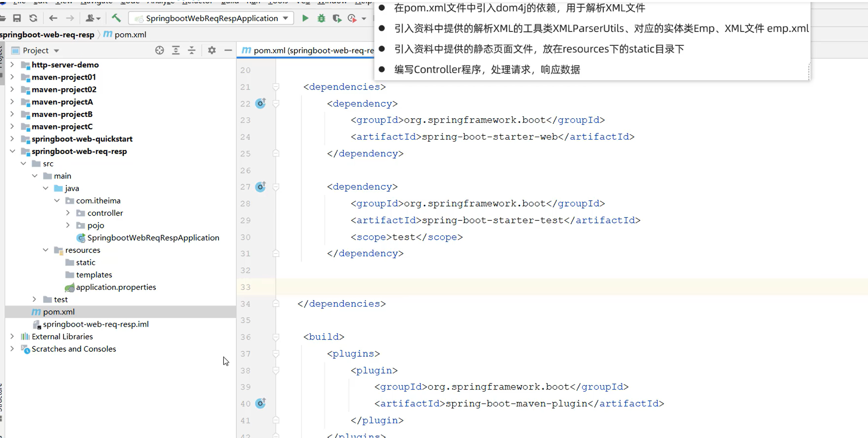Select application.properties file
Image resolution: width=868 pixels, height=438 pixels.
[x=116, y=287]
